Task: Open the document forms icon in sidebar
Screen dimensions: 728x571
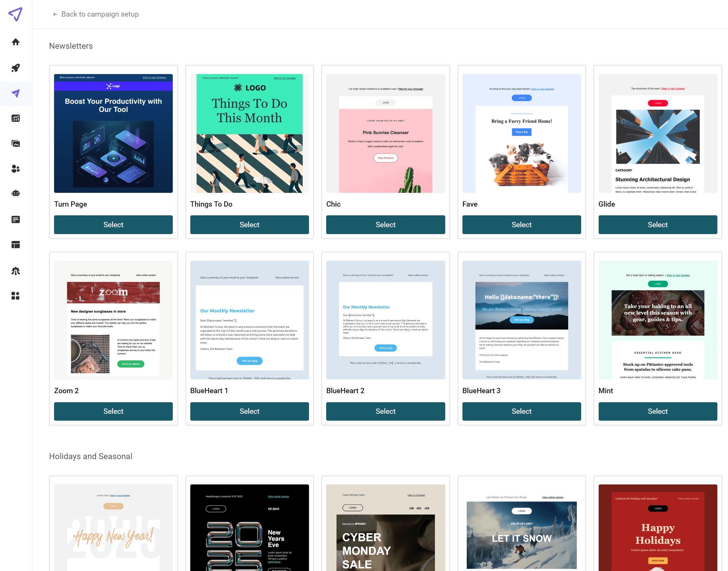Action: (16, 219)
